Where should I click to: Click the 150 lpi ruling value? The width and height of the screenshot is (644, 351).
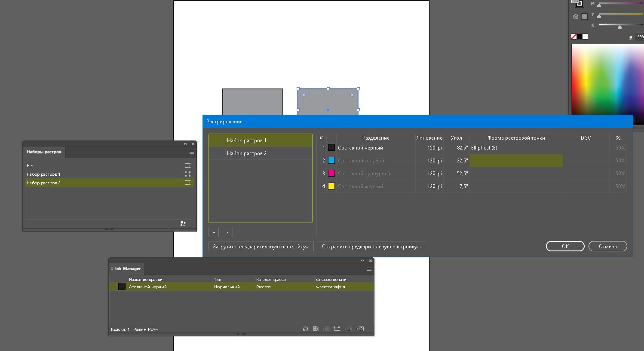(435, 148)
